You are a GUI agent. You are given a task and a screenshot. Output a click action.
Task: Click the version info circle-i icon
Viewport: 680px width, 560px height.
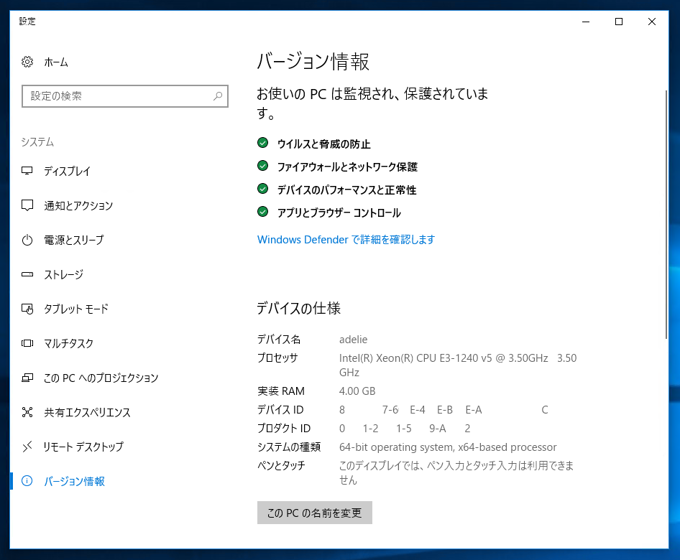click(x=27, y=481)
